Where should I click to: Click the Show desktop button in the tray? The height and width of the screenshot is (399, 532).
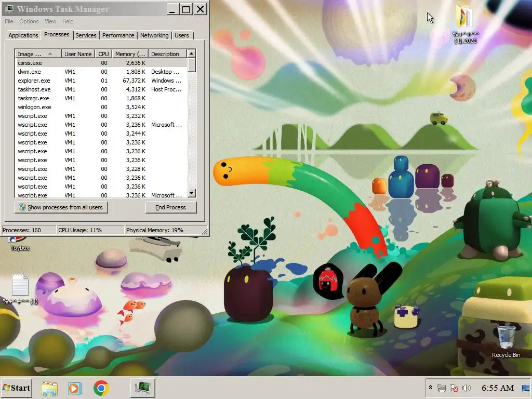click(x=526, y=388)
